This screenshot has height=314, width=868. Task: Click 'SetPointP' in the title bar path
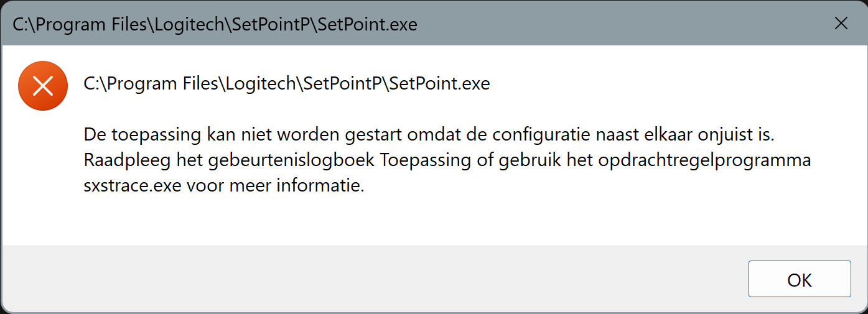pyautogui.click(x=270, y=24)
